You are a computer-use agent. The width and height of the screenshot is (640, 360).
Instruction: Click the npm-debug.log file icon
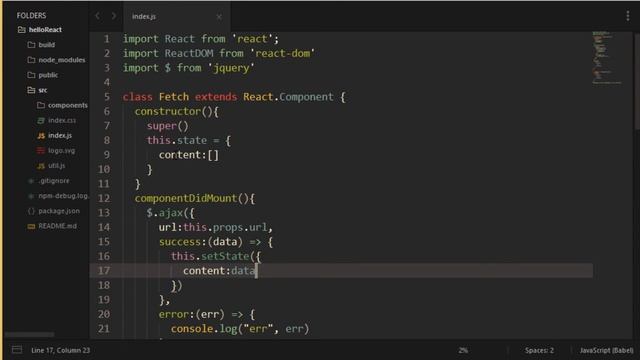[x=31, y=196]
